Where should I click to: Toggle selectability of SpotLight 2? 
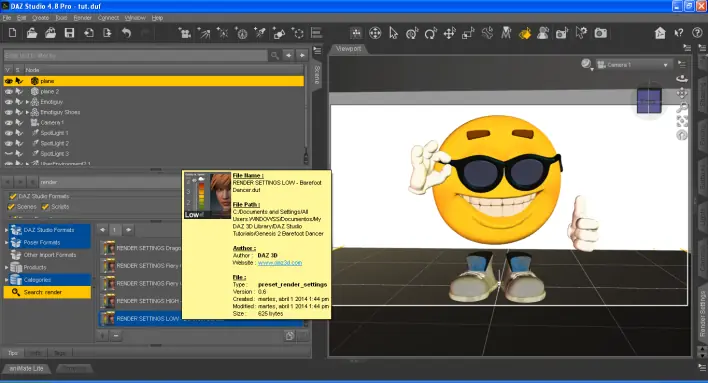(19, 143)
